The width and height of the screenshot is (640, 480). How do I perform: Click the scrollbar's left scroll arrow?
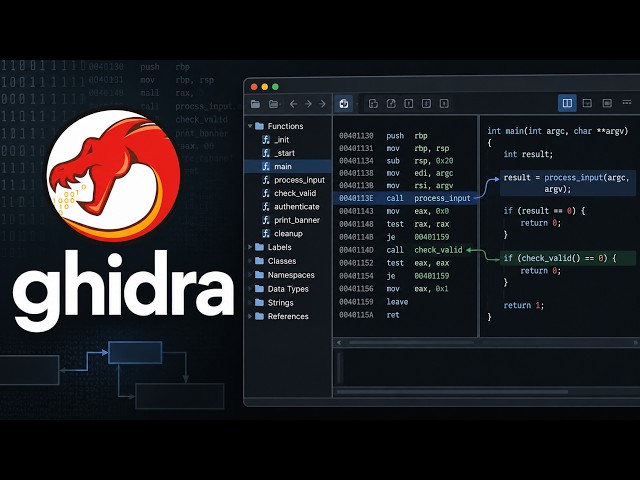(x=339, y=343)
